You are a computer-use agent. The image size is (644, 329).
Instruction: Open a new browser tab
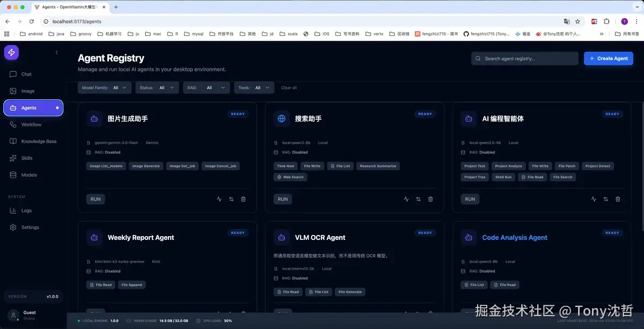116,7
